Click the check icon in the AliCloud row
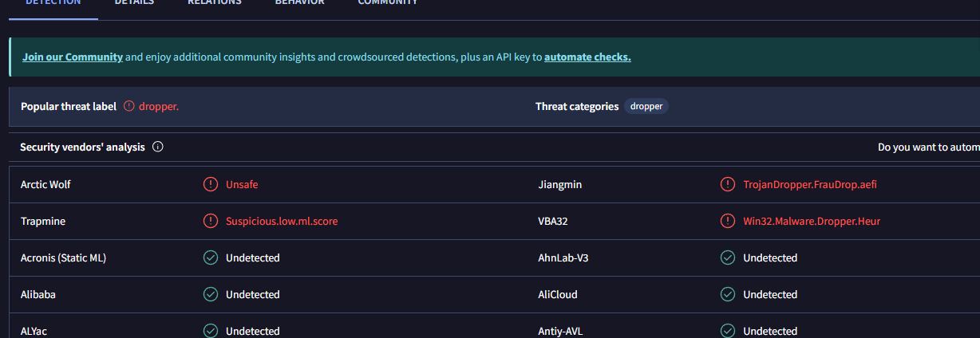This screenshot has width=980, height=338. tap(728, 294)
